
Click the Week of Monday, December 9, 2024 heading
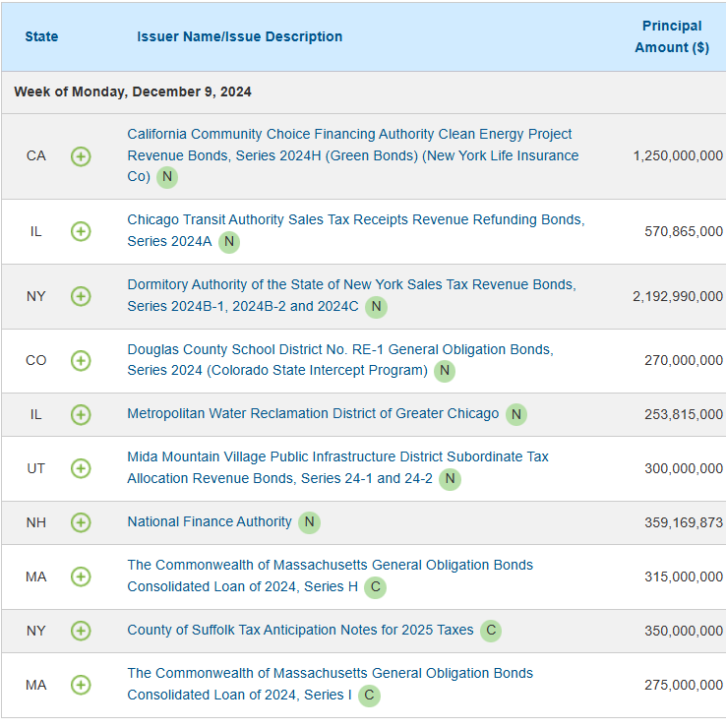coord(133,91)
